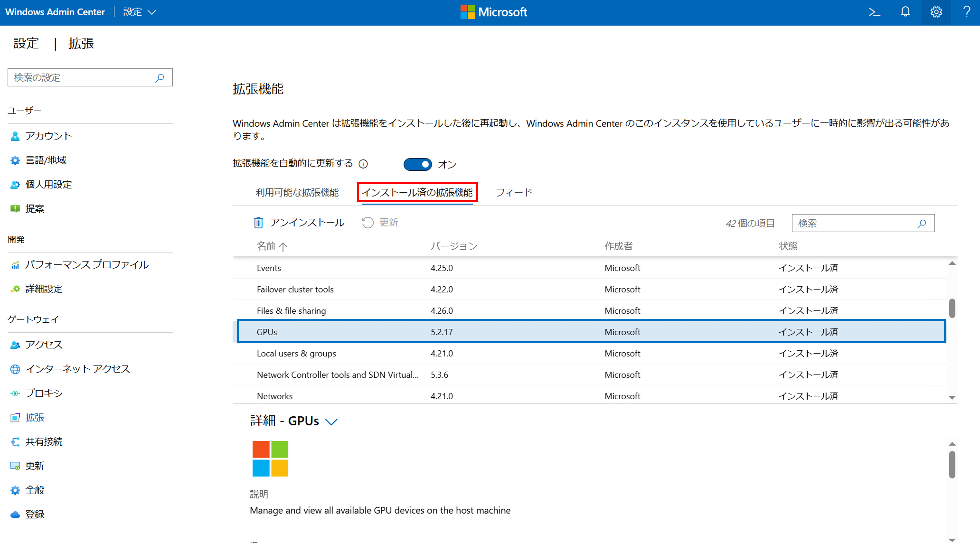The image size is (980, 543).
Task: Click the 拡張 extension icon in the sidebar
Action: [15, 417]
